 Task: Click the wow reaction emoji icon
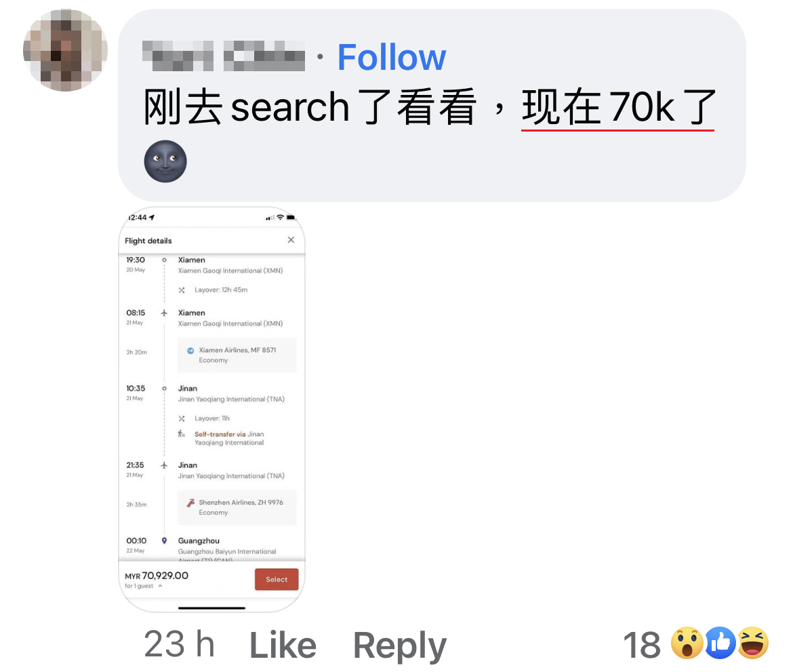pyautogui.click(x=687, y=643)
